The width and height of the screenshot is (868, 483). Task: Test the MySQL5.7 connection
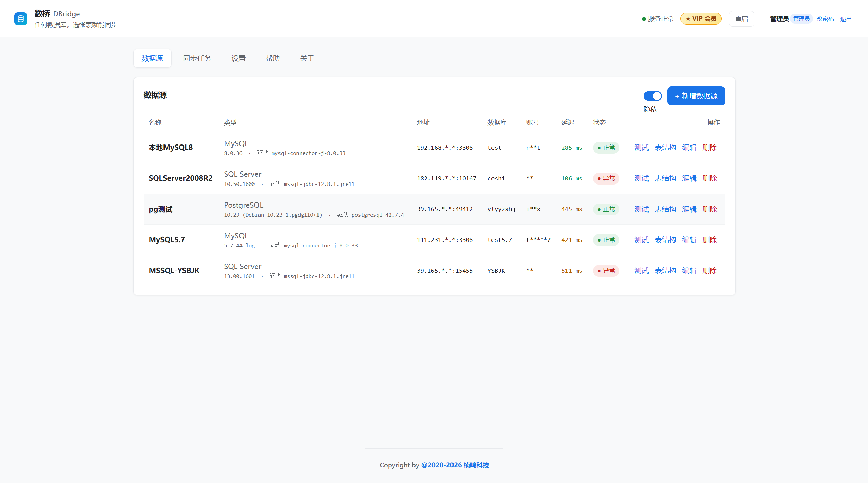pyautogui.click(x=641, y=240)
